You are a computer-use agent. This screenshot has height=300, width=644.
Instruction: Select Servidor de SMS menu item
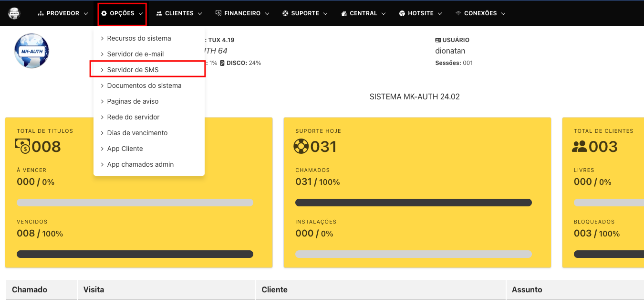133,70
